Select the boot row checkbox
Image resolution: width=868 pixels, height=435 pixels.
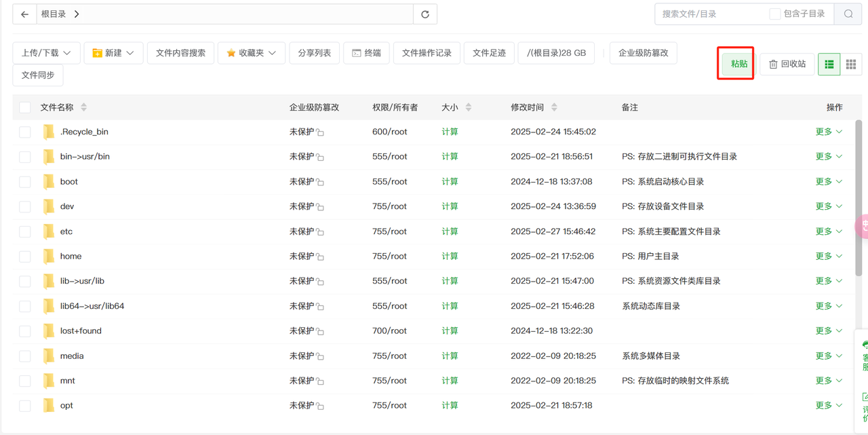(x=25, y=181)
